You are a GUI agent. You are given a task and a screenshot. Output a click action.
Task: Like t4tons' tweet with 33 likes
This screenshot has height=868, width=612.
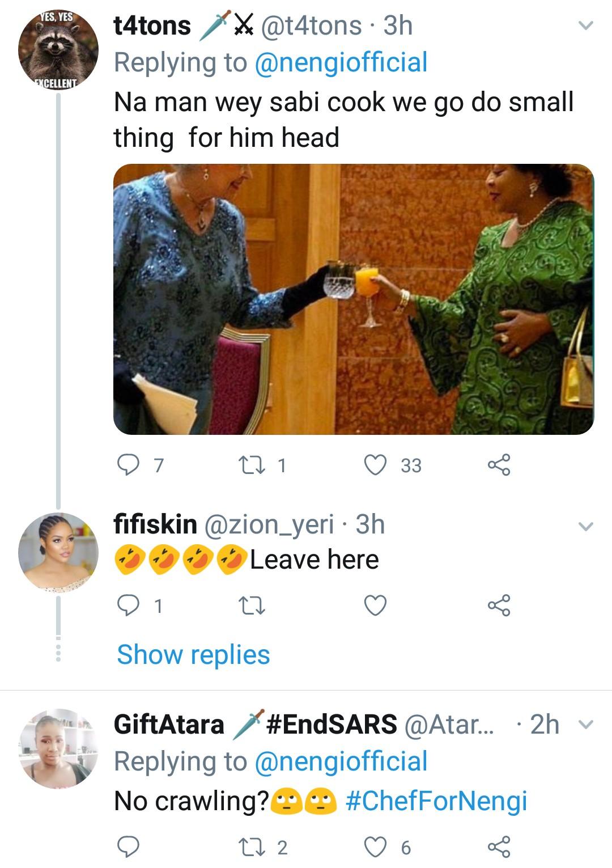375,465
